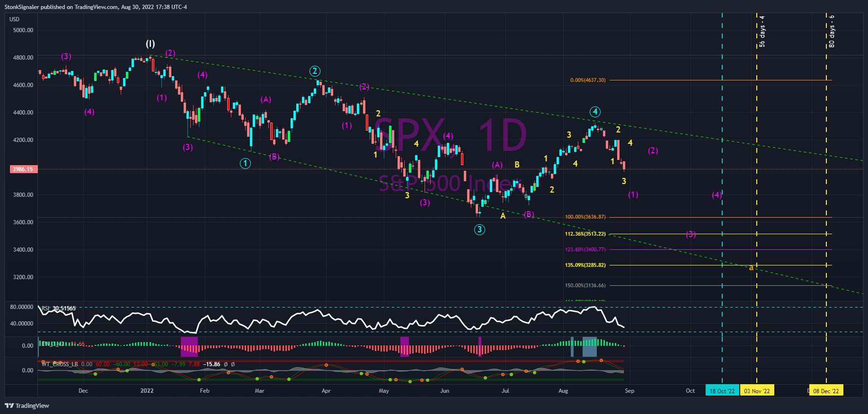This screenshot has width=868, height=414.
Task: Click the USD currency label
Action: click(x=15, y=19)
